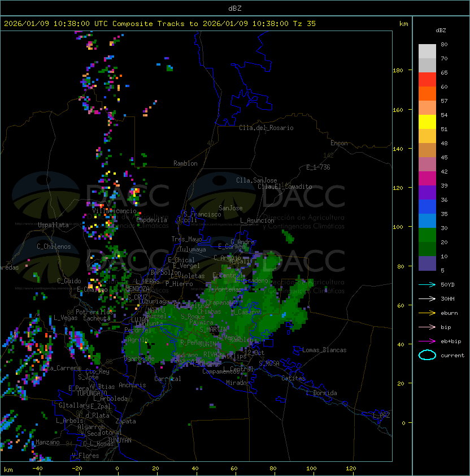
Task: Click the dBZ title at top
Action: (235, 8)
